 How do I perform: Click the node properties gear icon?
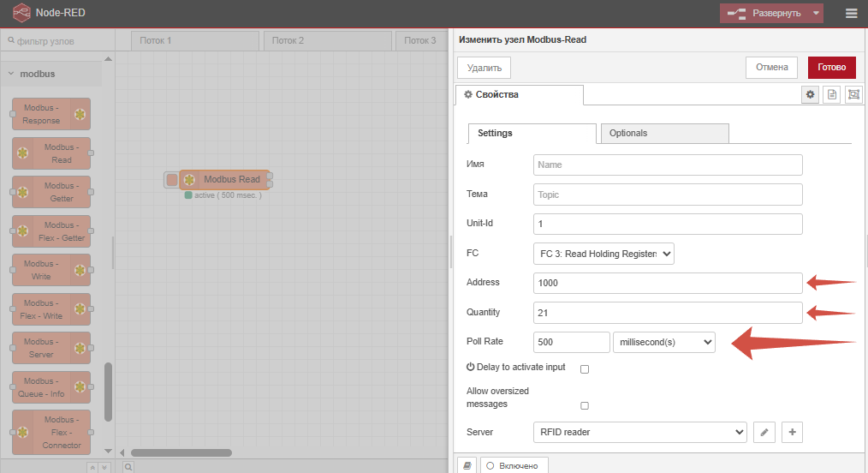coord(810,95)
